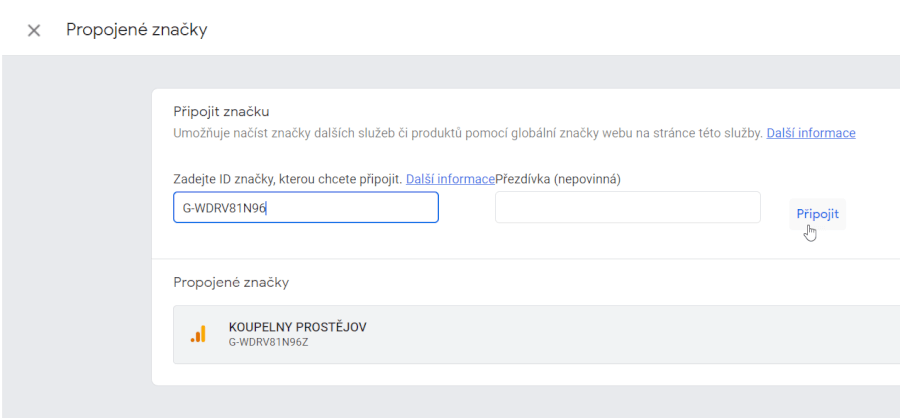Click the empty space right of KOUPELNY PROSTĚJOV
900x418 pixels.
[x=631, y=335]
